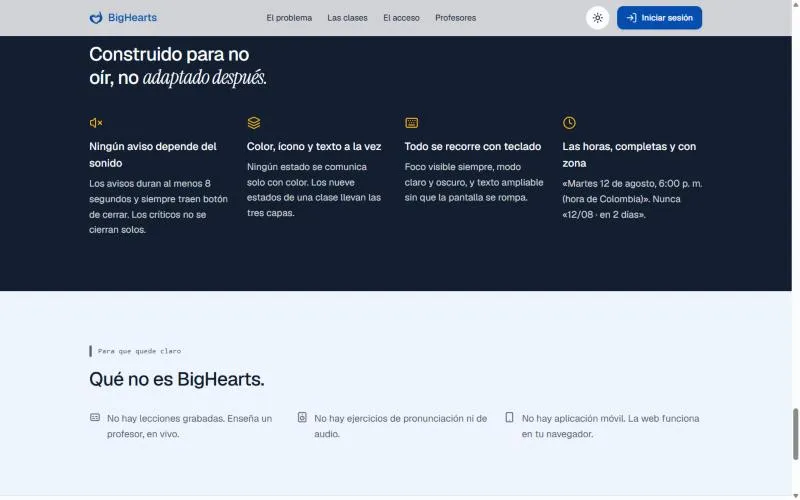Open the BigHearts brand name link

[x=132, y=18]
